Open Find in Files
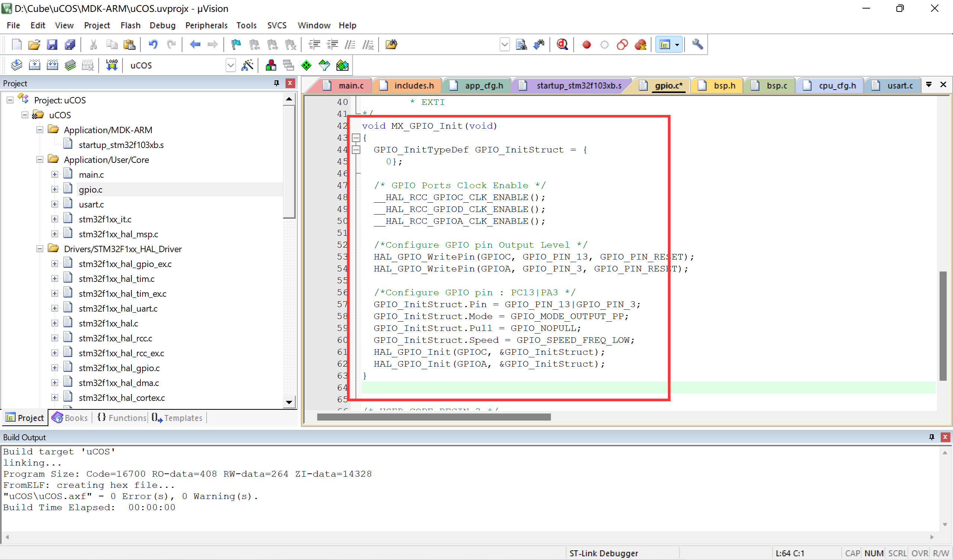953x560 pixels. pyautogui.click(x=521, y=44)
